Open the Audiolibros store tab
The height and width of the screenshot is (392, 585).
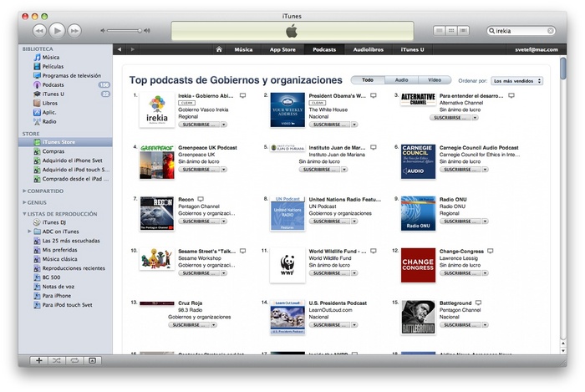point(369,49)
